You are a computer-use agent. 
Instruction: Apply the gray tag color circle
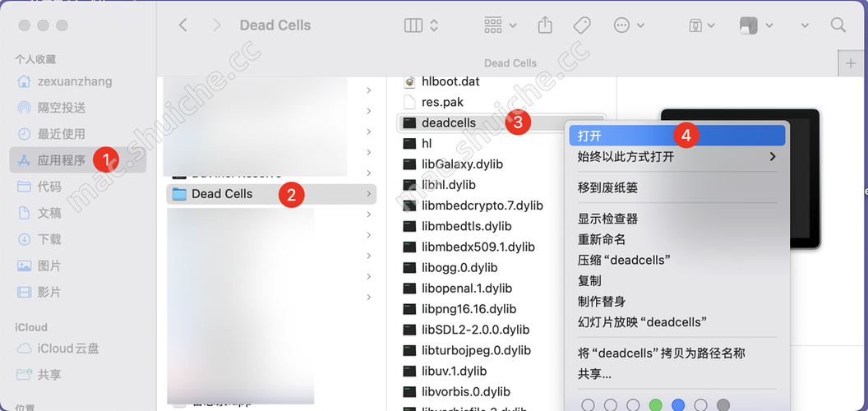click(723, 405)
